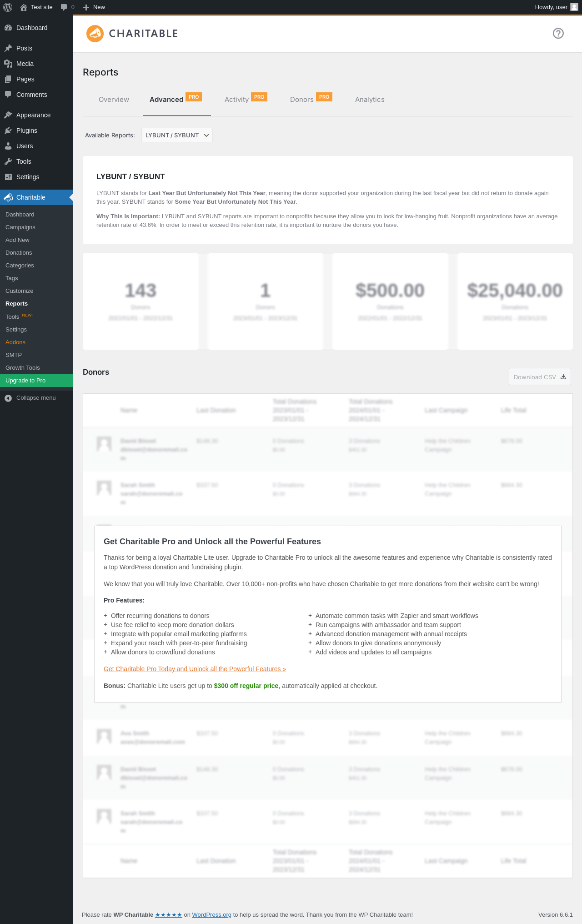The height and width of the screenshot is (924, 582).
Task: Click the green Upgrade to Pro button
Action: 36,381
